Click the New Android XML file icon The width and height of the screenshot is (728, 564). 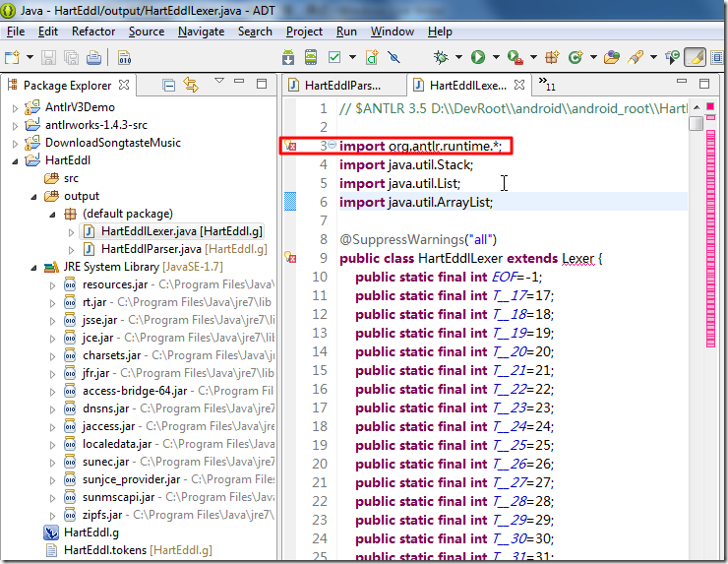(372, 58)
